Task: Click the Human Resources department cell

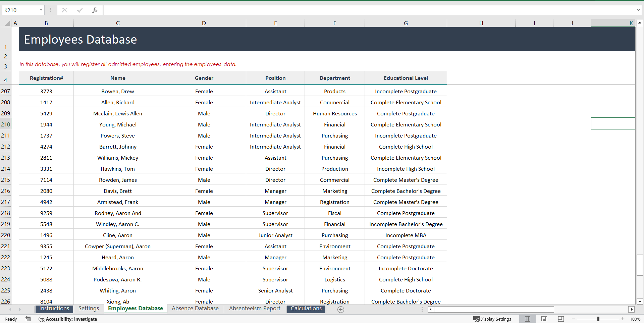Action: pyautogui.click(x=335, y=113)
